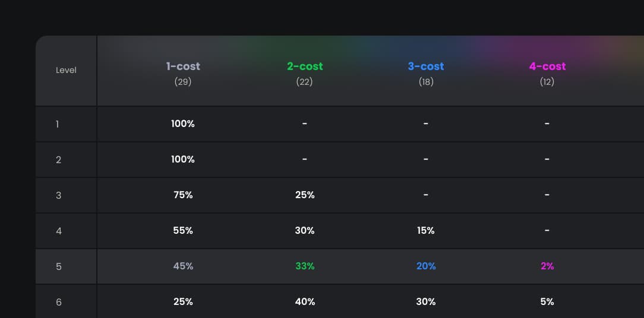The image size is (644, 318).
Task: Select the Level 1 row label
Action: click(x=58, y=124)
